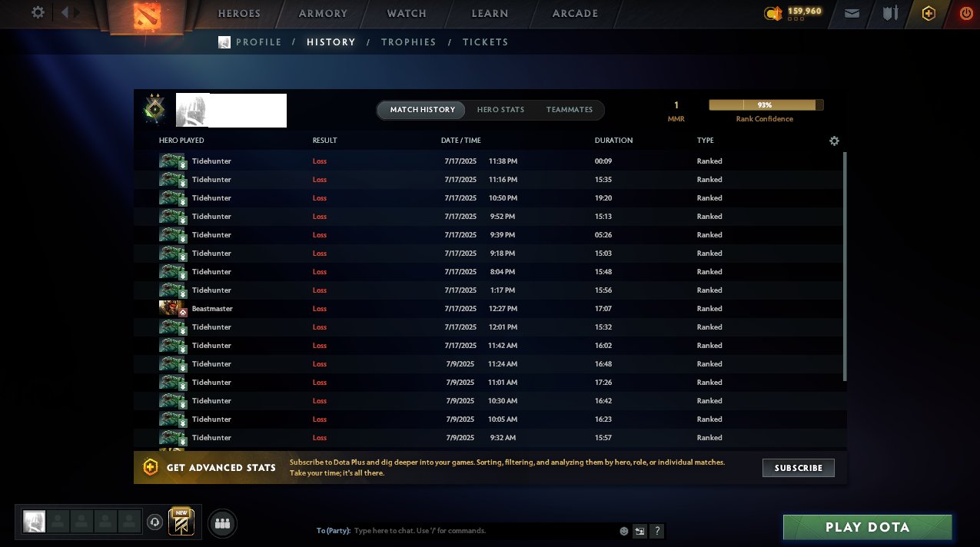Screen dimensions: 980x547
Task: Click the Rank Confidence 93% bar
Action: point(766,105)
